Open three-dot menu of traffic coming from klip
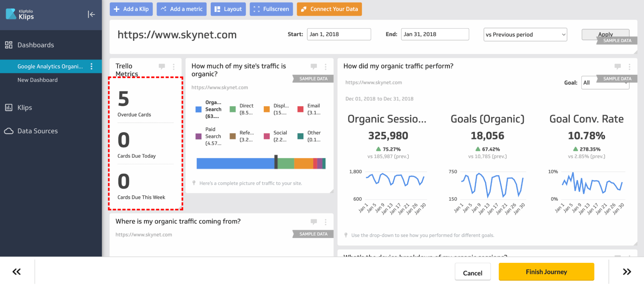This screenshot has width=644, height=286. point(326,222)
